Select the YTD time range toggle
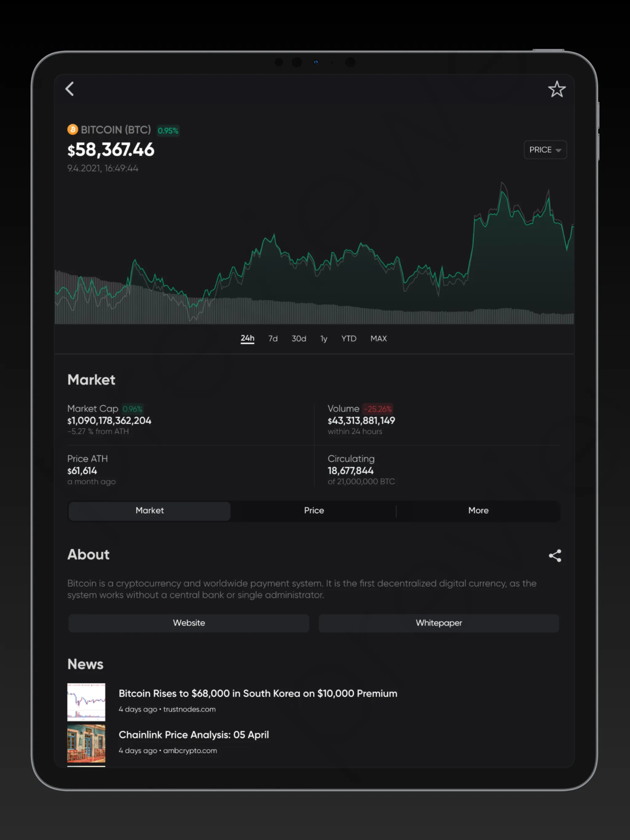The width and height of the screenshot is (630, 840). click(x=349, y=339)
